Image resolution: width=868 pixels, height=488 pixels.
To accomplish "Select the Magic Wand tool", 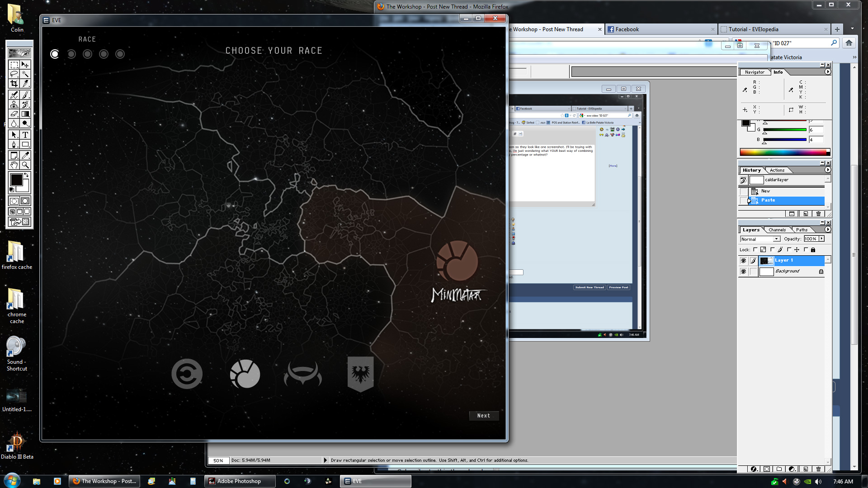I will 25,74.
